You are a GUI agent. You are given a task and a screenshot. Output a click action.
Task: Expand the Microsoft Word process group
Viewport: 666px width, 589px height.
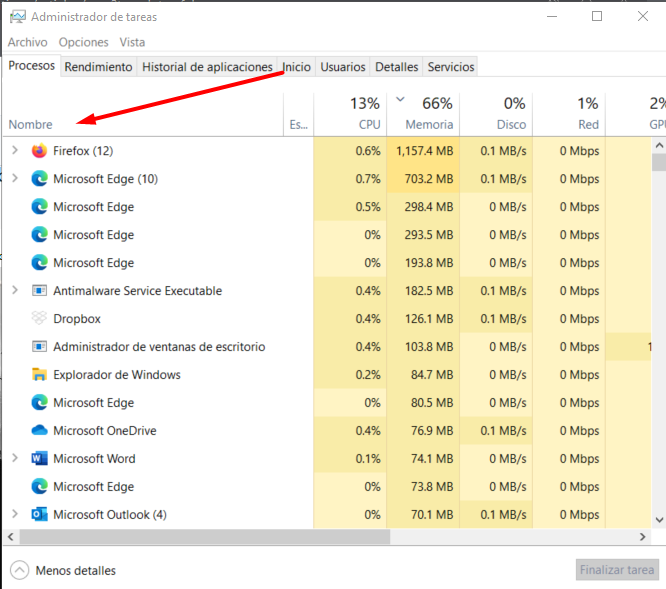tap(15, 458)
